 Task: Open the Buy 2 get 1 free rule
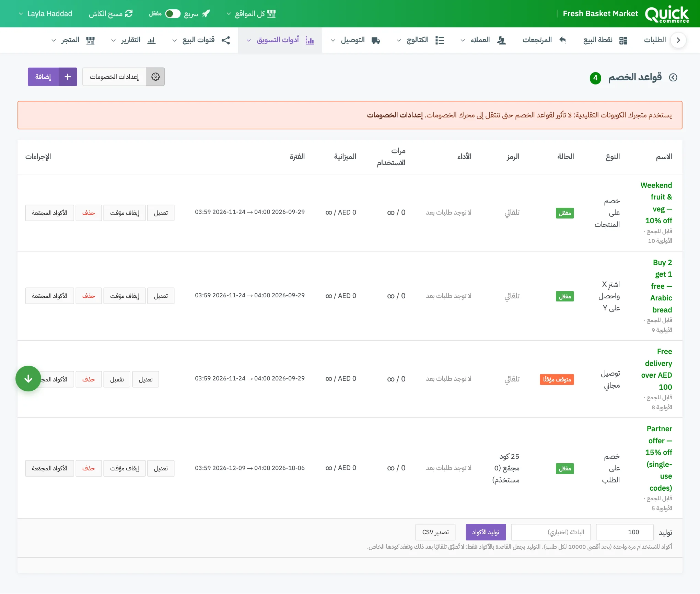(x=661, y=286)
